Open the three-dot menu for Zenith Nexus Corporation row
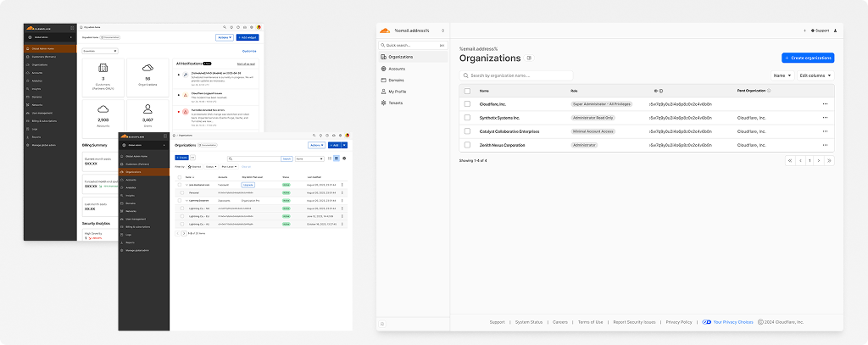The image size is (868, 345). click(x=825, y=145)
